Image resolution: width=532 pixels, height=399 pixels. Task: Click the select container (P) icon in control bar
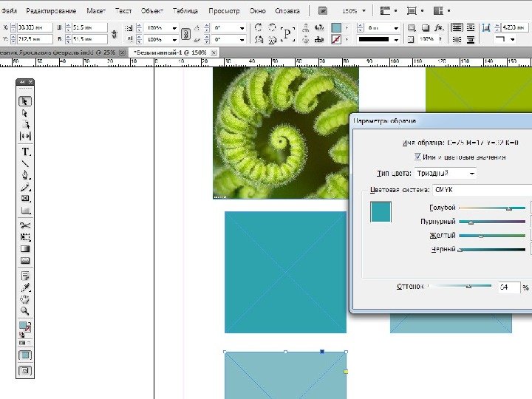287,33
